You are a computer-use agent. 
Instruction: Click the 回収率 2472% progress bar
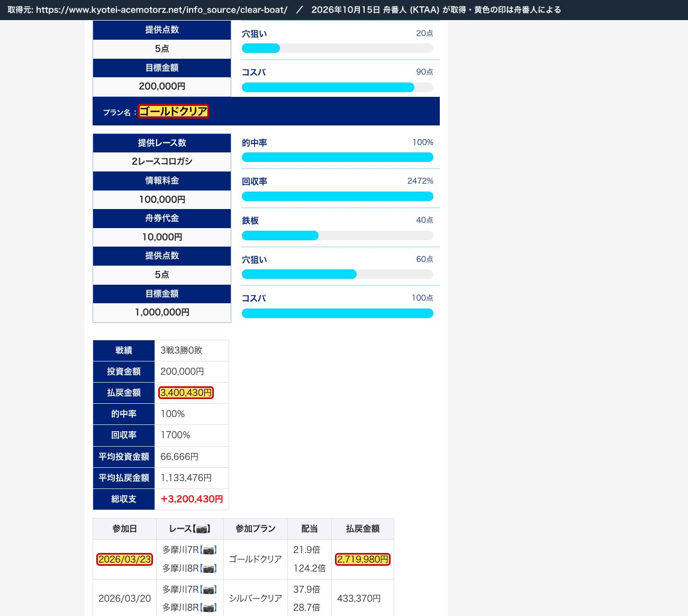click(338, 196)
